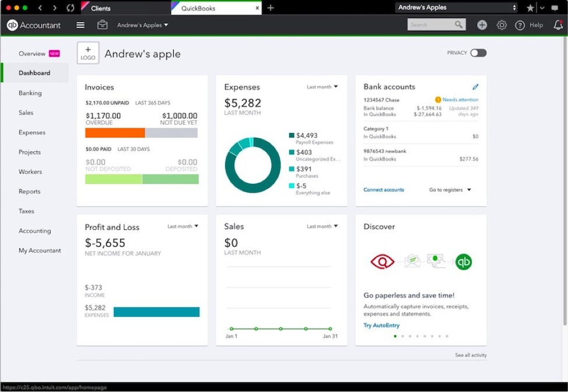
Task: Click the QuickBooks Accountant logo
Action: tap(33, 25)
